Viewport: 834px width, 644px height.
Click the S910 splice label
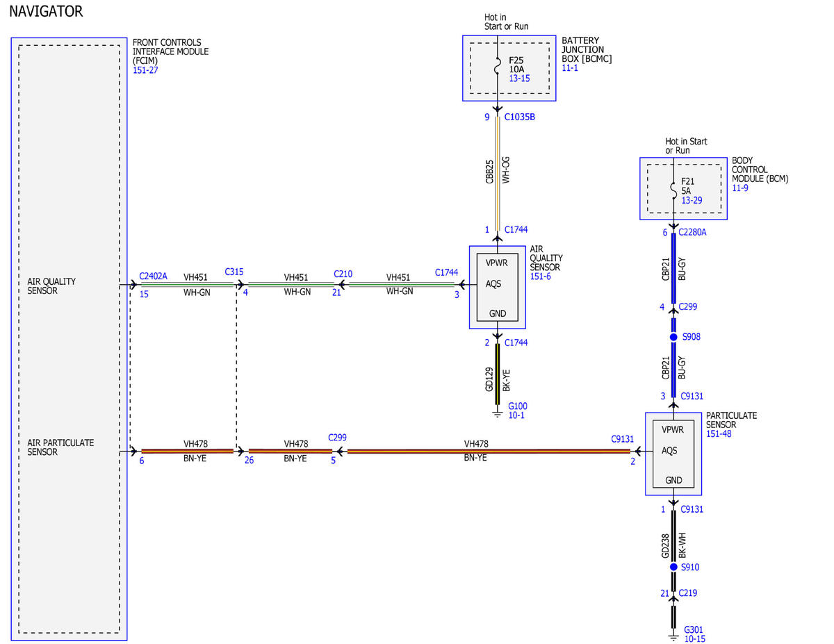[x=690, y=568]
